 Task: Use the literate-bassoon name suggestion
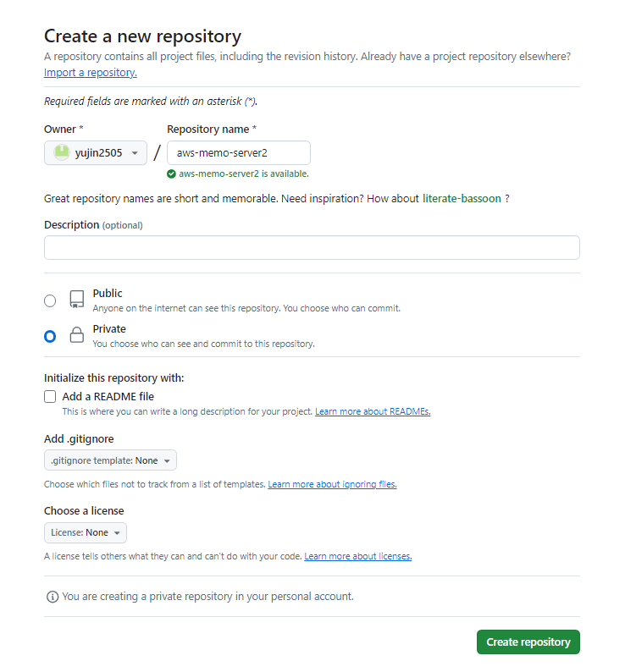pos(462,198)
